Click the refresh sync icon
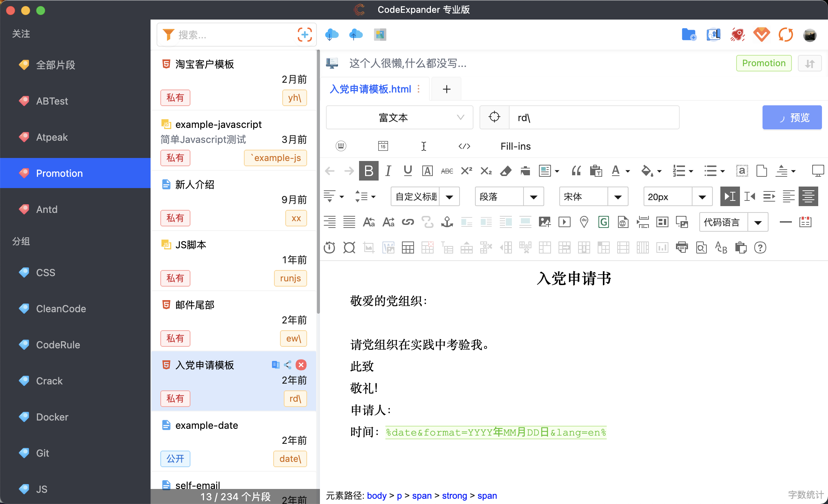The width and height of the screenshot is (828, 504). [786, 35]
